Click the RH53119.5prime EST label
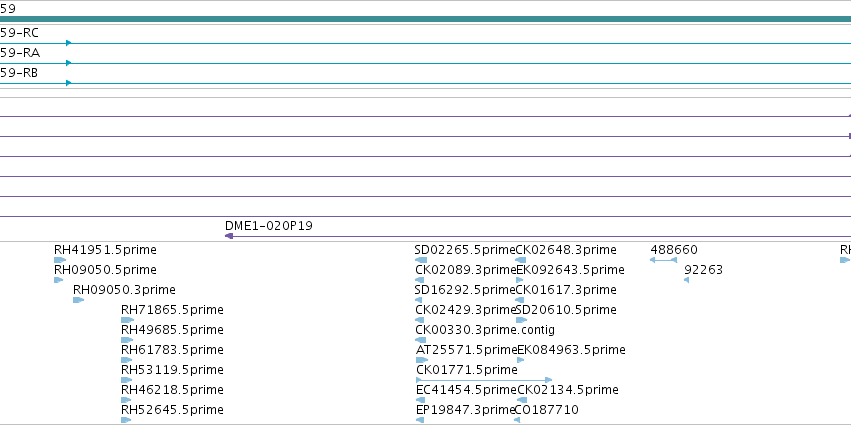The height and width of the screenshot is (425, 851). pyautogui.click(x=172, y=370)
